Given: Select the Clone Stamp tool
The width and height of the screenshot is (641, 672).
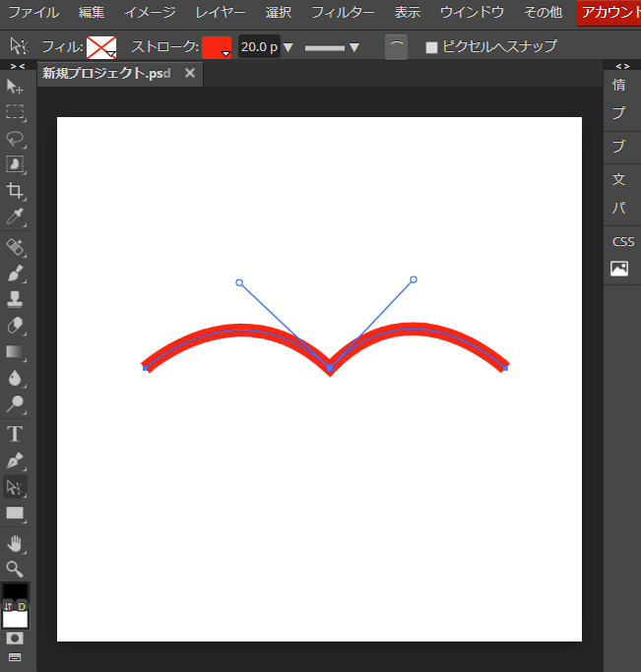Looking at the screenshot, I should (15, 299).
